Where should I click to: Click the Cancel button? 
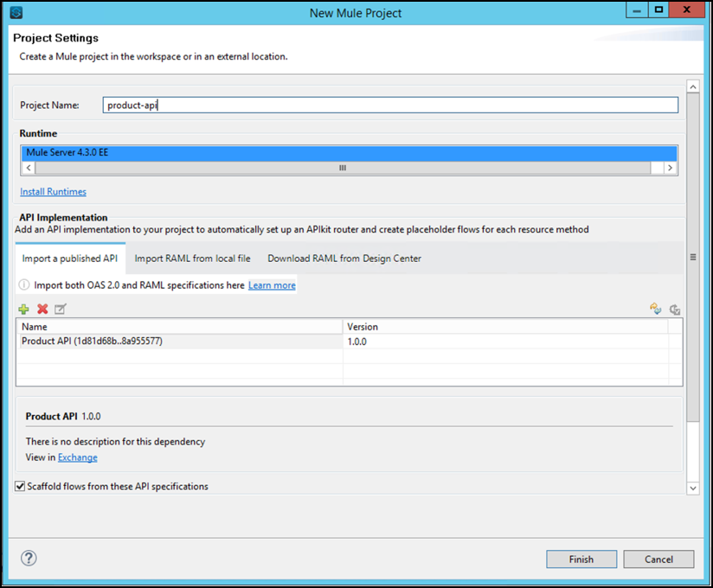658,559
